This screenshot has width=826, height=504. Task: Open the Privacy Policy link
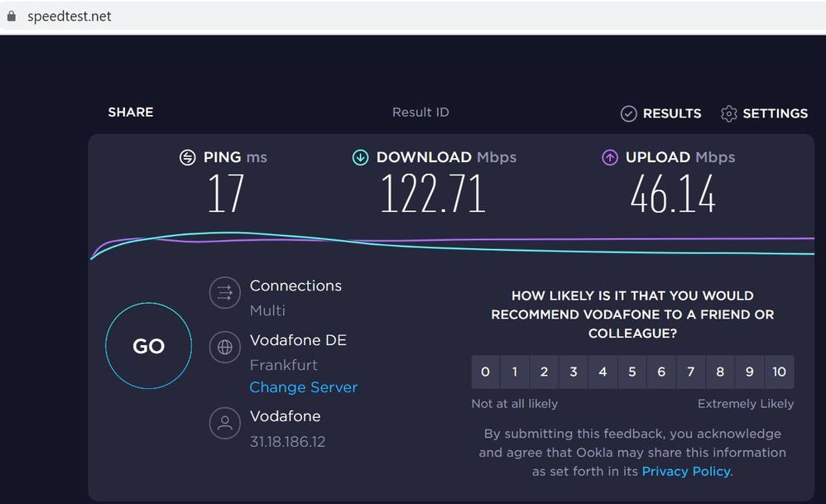pos(686,471)
